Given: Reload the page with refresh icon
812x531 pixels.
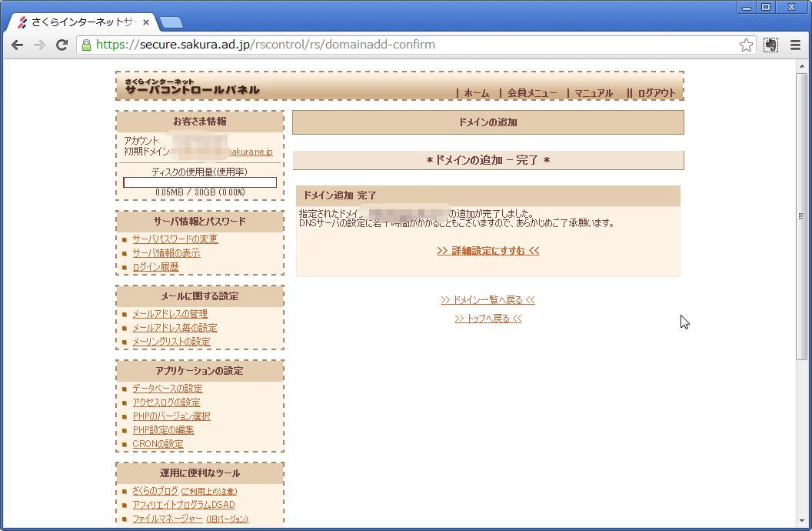Looking at the screenshot, I should [62, 45].
